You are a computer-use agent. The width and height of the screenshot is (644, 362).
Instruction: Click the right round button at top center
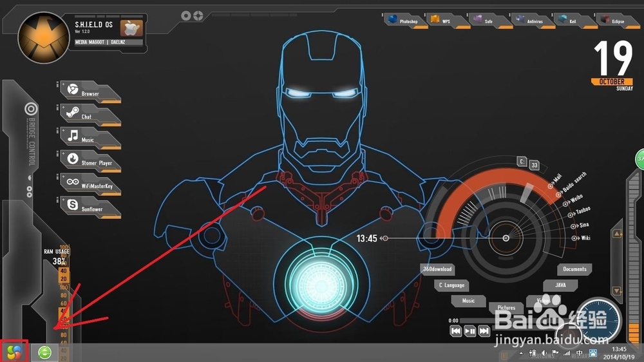(198, 15)
